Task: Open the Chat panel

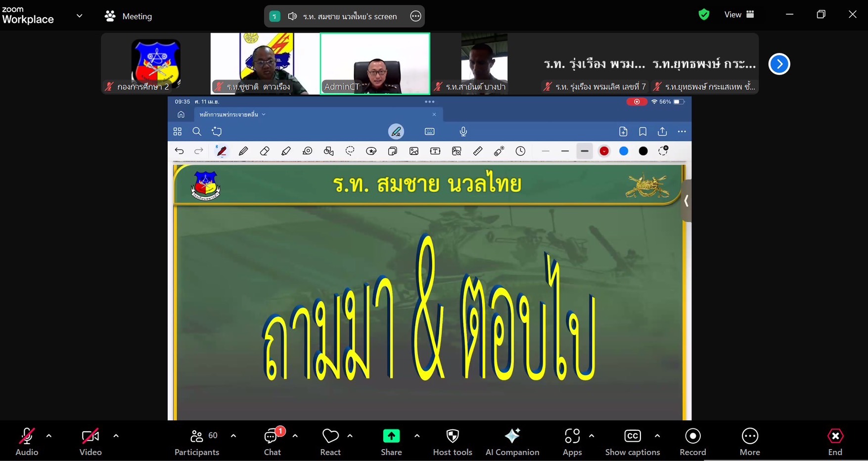Action: click(x=272, y=442)
